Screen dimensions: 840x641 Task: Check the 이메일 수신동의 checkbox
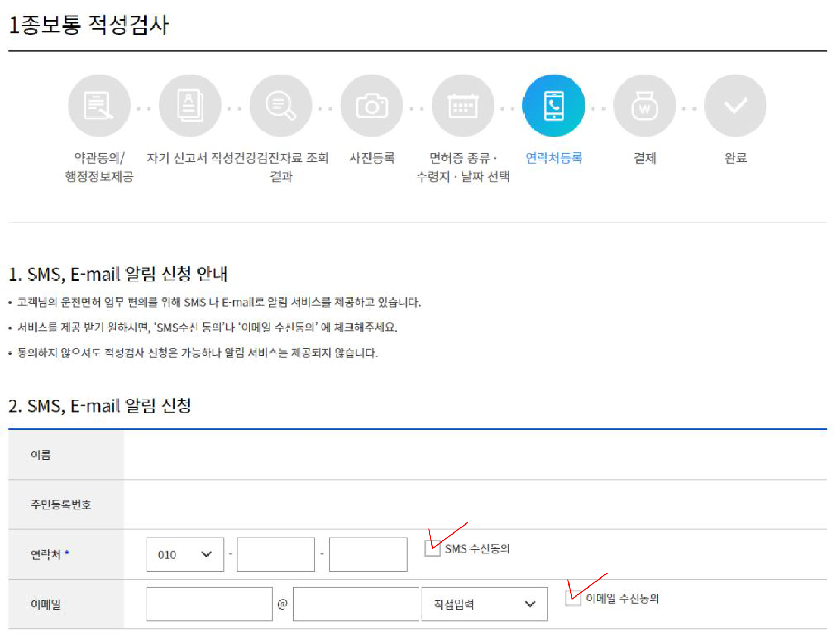573,598
